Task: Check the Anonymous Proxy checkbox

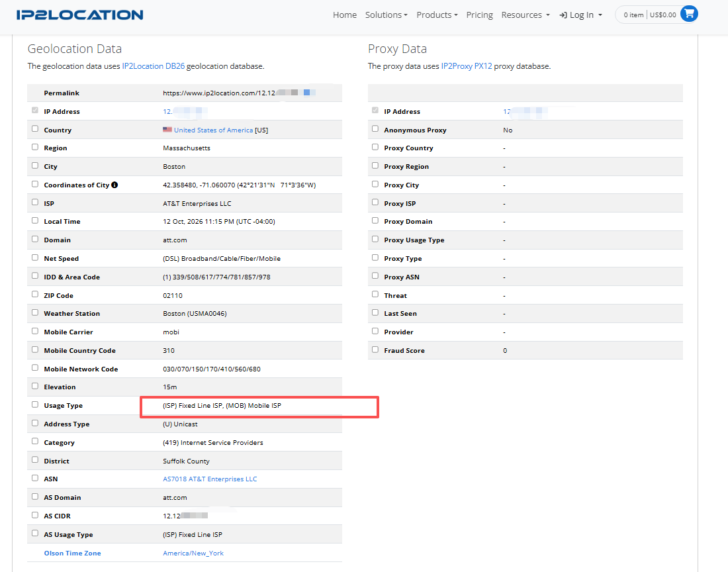Action: pos(375,128)
